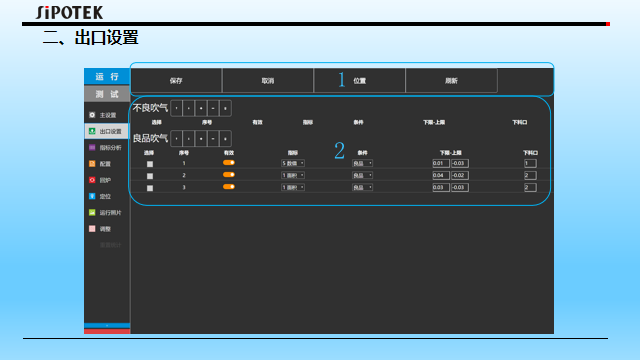The width and height of the screenshot is (640, 360).
Task: Click the 保存 button
Action: 176,81
